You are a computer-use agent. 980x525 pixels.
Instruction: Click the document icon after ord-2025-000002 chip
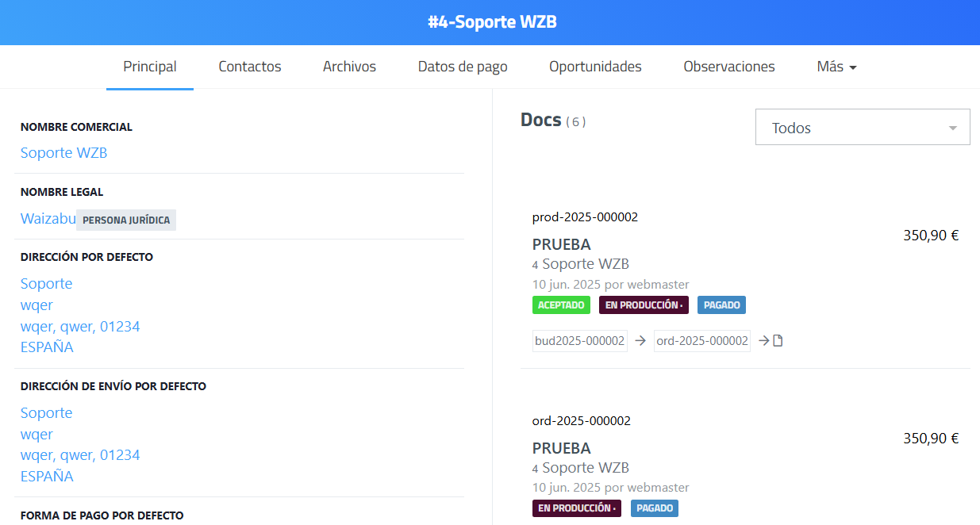pyautogui.click(x=778, y=341)
